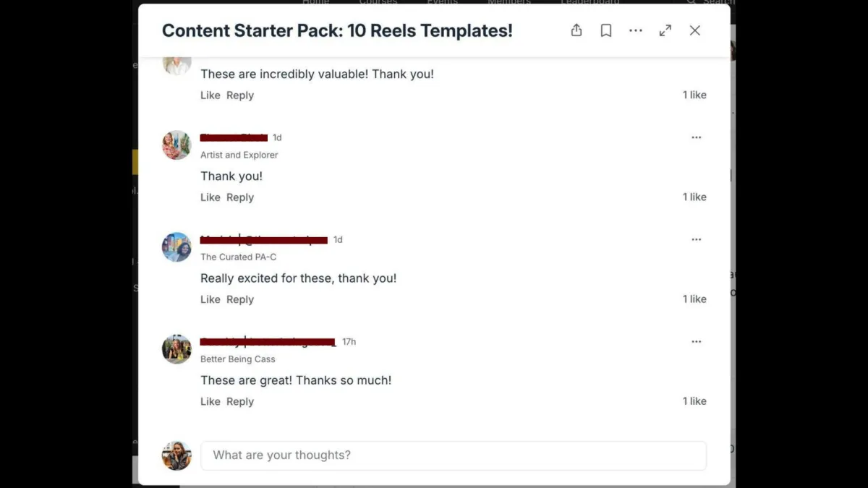
Task: Open The Curated PA-C commenter's avatar
Action: [176, 247]
